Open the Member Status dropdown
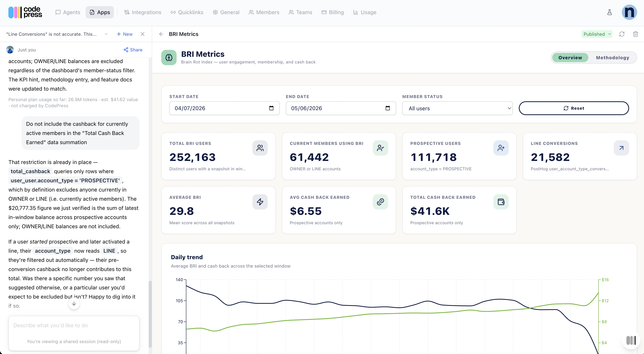Image resolution: width=644 pixels, height=354 pixels. click(x=457, y=108)
